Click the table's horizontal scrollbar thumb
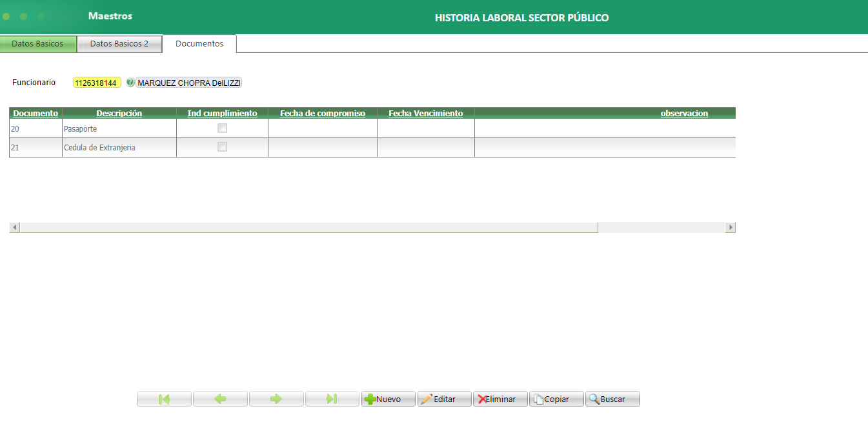Screen dimensions: 868x424 (x=309, y=227)
